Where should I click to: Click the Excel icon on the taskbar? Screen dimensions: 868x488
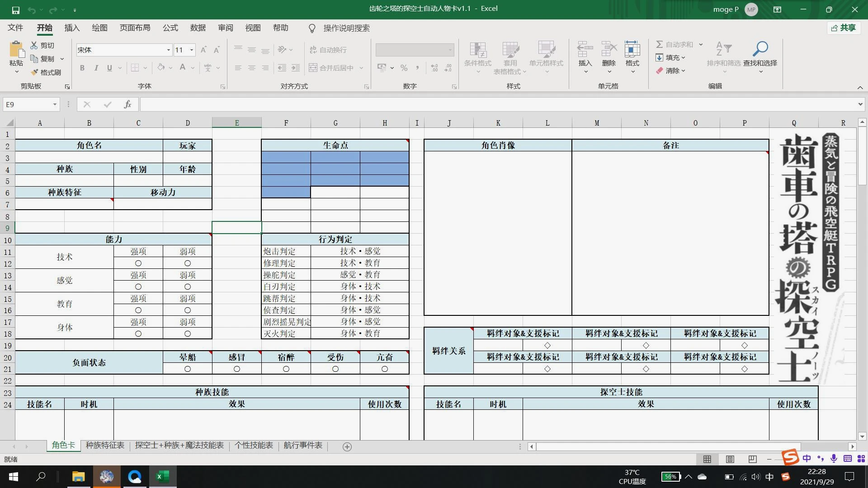click(x=163, y=477)
